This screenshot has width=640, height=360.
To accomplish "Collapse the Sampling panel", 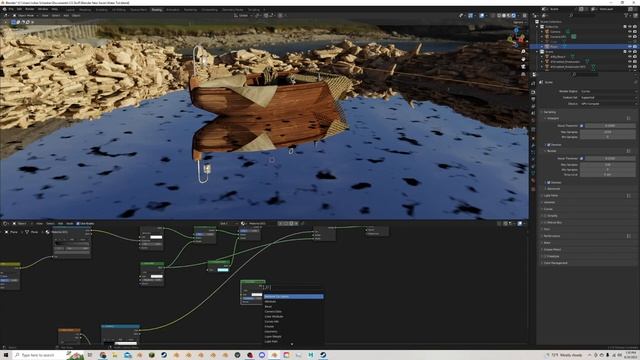I will click(x=549, y=112).
